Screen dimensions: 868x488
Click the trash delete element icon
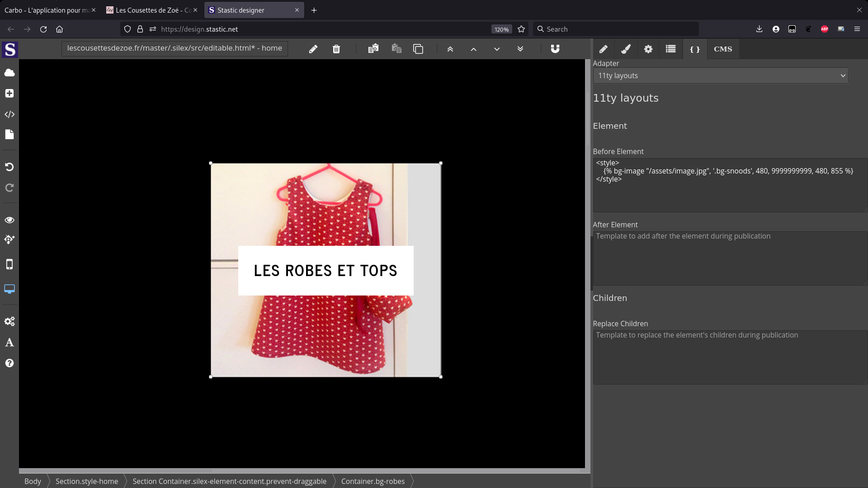pos(336,49)
